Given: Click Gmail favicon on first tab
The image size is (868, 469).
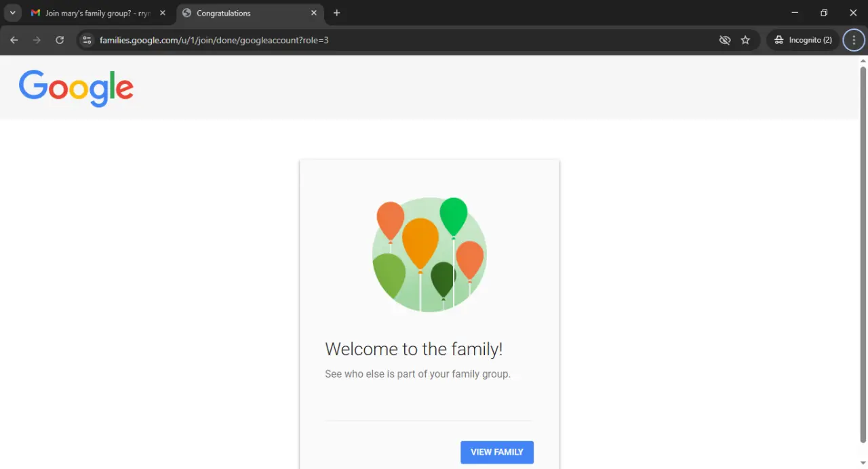Looking at the screenshot, I should point(36,13).
